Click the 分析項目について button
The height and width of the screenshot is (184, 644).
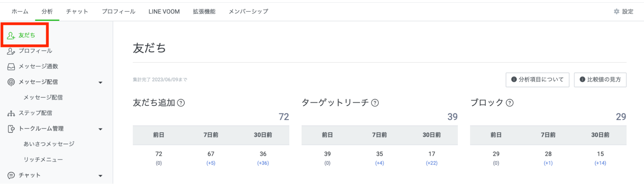coord(537,80)
